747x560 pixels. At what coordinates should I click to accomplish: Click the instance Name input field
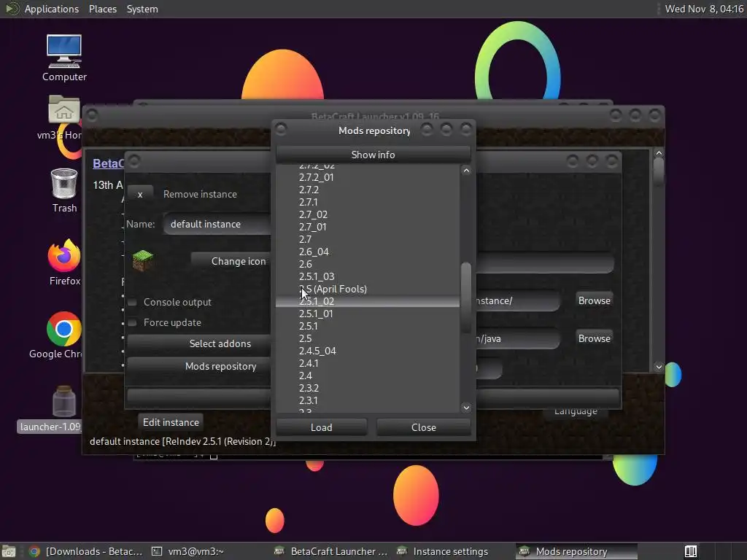(x=218, y=224)
